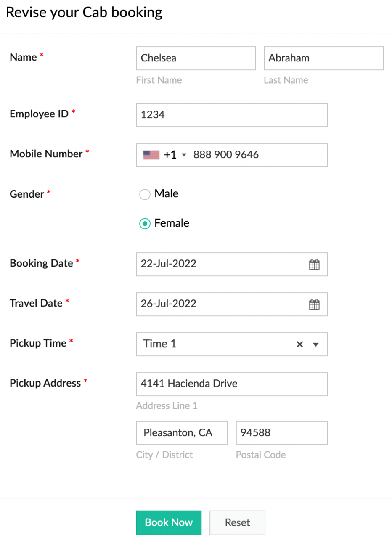The width and height of the screenshot is (392, 548).
Task: Click the Postal Code field 94588
Action: point(281,433)
